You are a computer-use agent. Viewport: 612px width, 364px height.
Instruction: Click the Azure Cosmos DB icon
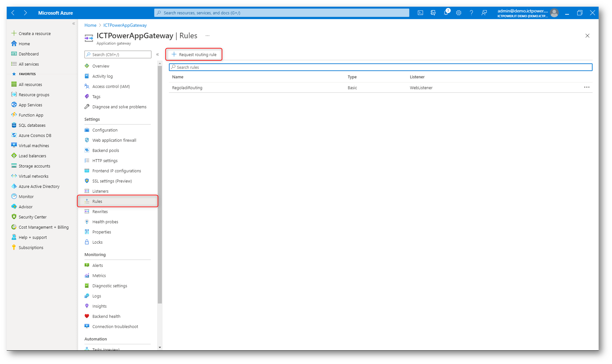14,135
